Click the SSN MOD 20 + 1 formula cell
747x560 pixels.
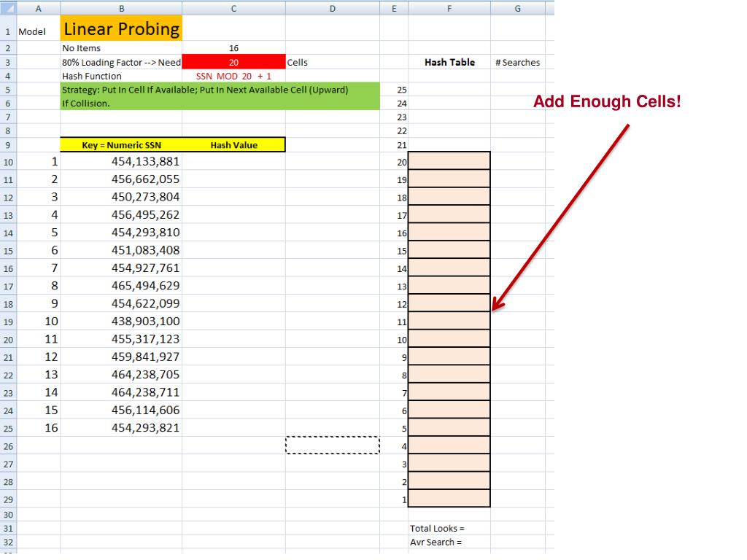coord(234,76)
